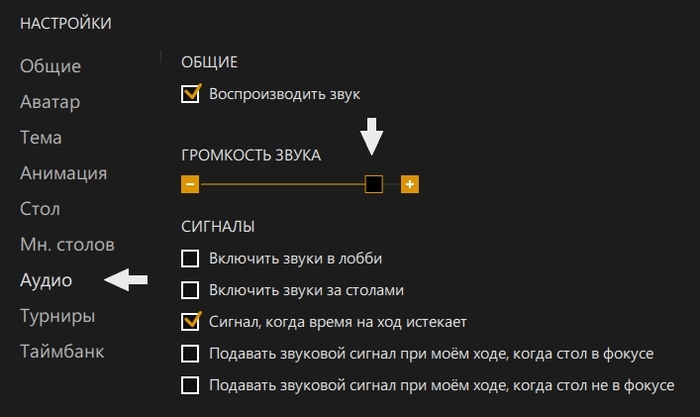Go to Таймбанк settings
Viewport: 700px width, 417px height.
coord(62,351)
